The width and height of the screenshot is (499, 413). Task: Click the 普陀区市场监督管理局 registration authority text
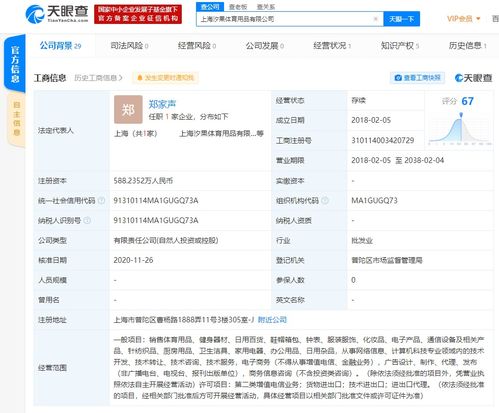387,260
